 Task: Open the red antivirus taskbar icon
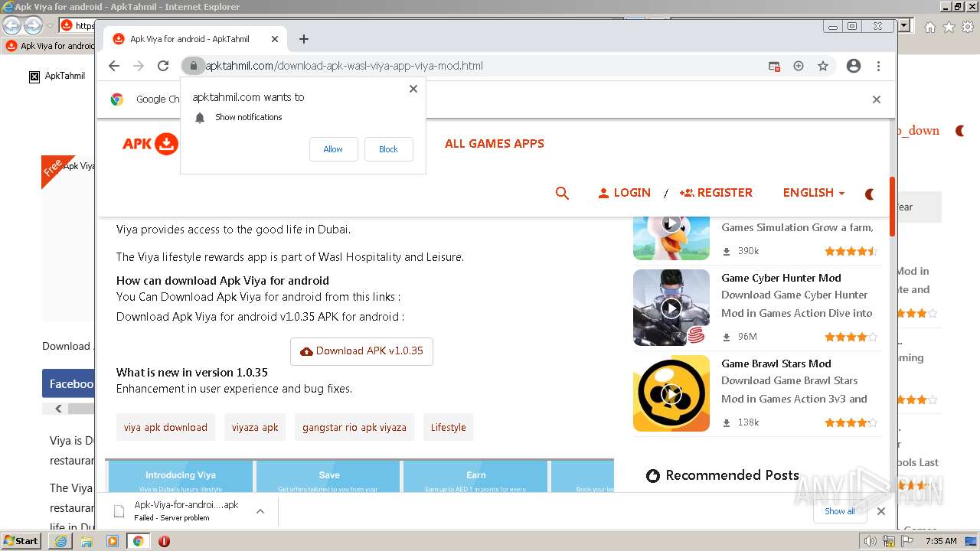pyautogui.click(x=164, y=541)
